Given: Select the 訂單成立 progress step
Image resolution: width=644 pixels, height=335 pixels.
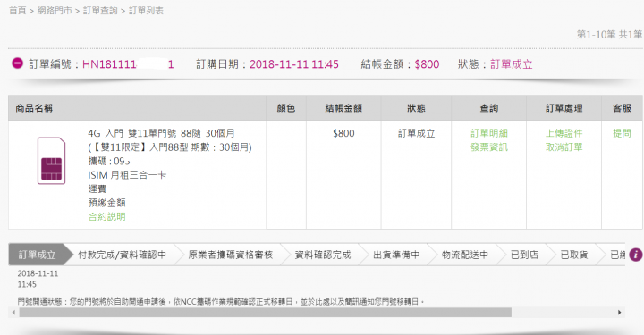Looking at the screenshot, I should [x=37, y=255].
